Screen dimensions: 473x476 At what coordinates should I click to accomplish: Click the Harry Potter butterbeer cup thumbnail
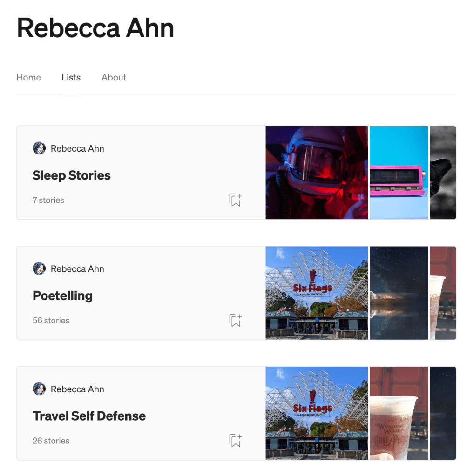399,413
